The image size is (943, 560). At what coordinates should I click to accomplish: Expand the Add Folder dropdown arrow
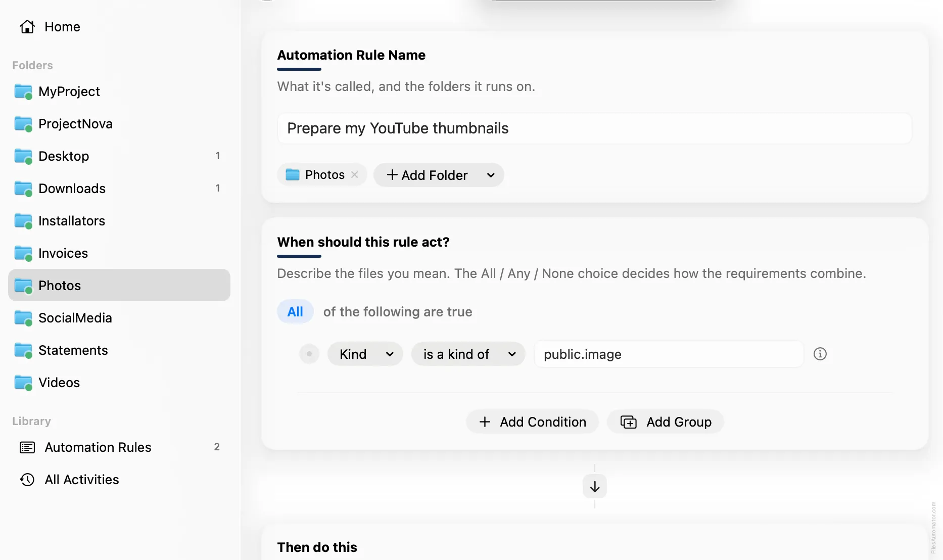[491, 175]
